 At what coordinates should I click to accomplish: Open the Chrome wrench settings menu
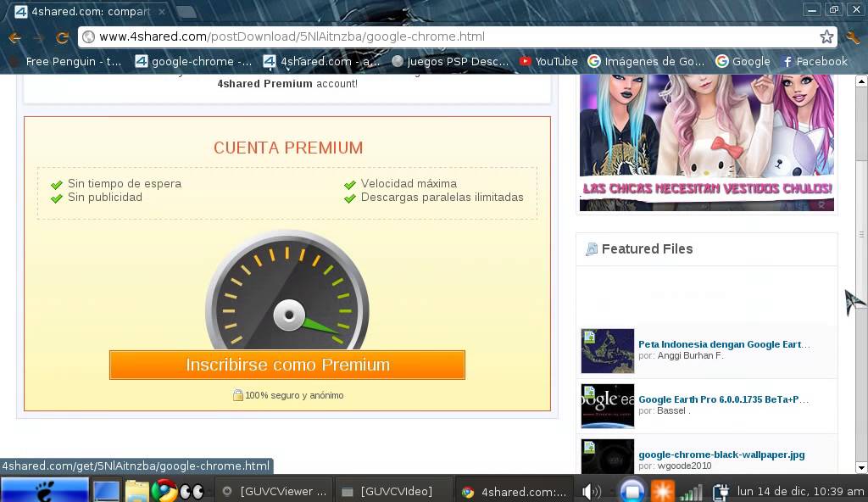point(853,37)
